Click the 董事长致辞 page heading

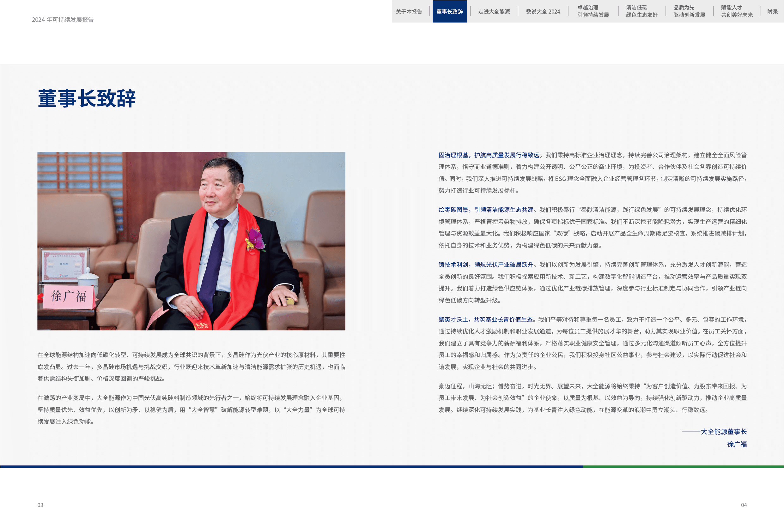pos(87,99)
